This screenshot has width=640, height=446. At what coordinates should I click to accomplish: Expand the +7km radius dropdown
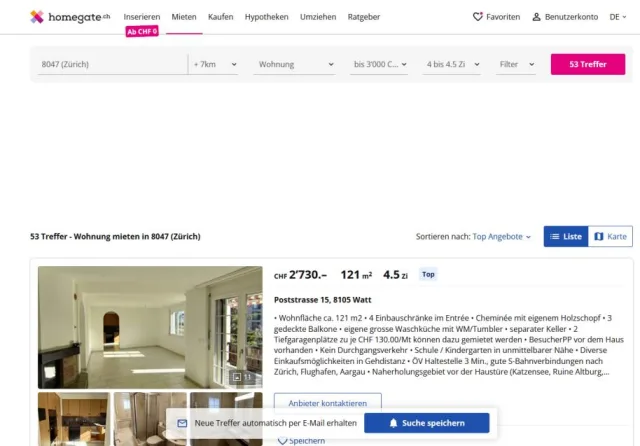[x=215, y=64]
